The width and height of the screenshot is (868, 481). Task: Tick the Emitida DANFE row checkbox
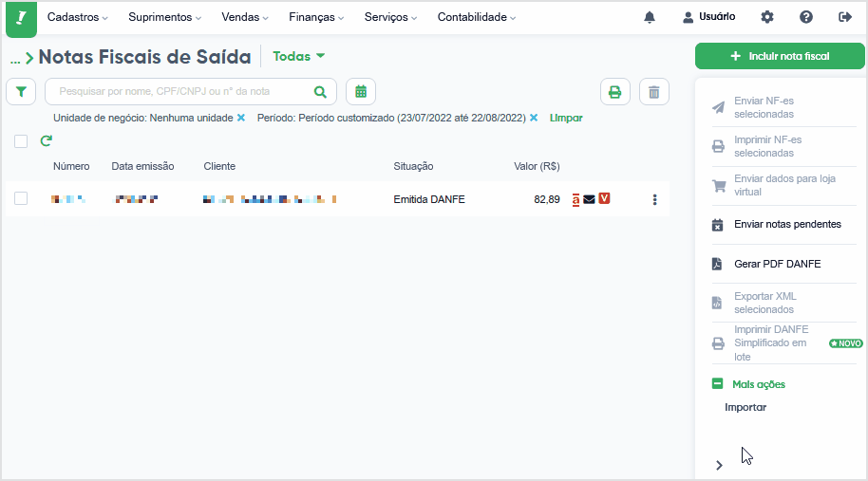[x=21, y=198]
